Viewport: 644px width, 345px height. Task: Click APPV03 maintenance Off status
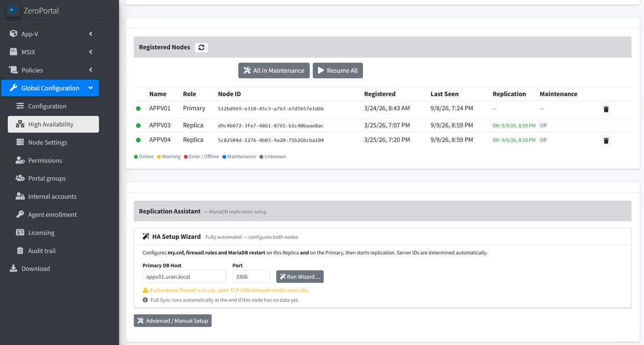543,126
